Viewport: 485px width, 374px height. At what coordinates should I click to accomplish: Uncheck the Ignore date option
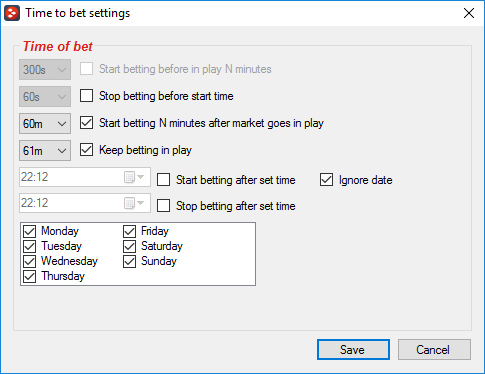(x=326, y=180)
